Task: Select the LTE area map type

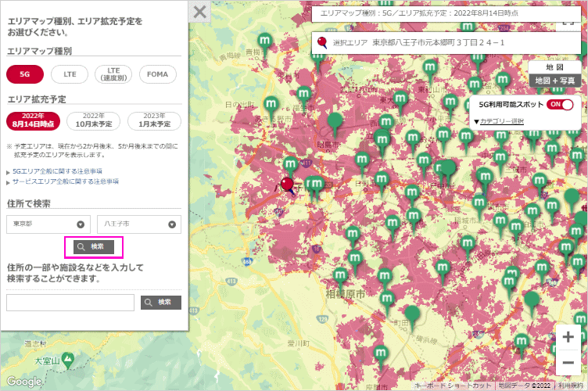Action: pyautogui.click(x=70, y=74)
